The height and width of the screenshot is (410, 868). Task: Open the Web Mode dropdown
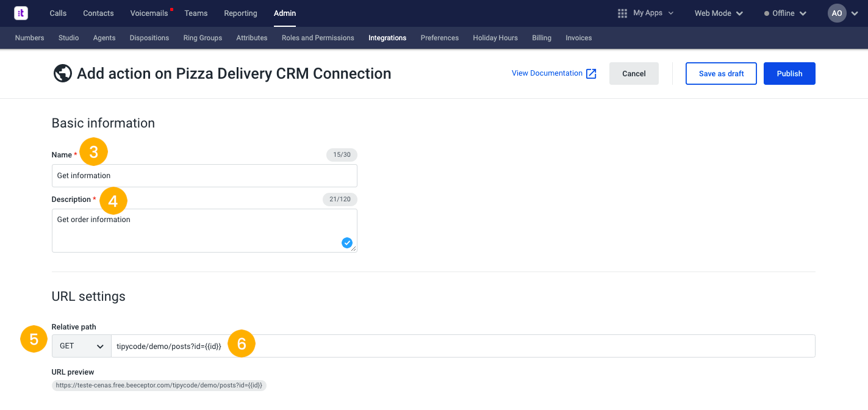pyautogui.click(x=719, y=13)
